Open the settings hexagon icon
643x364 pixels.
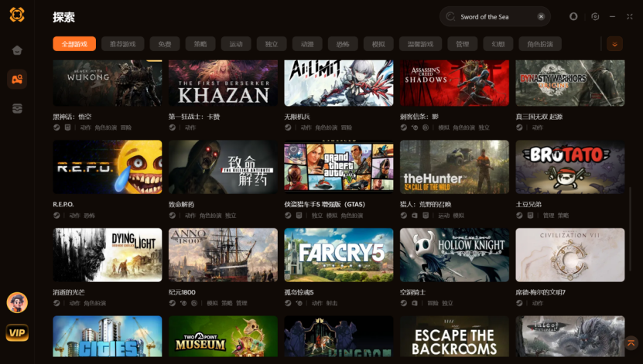pos(595,16)
